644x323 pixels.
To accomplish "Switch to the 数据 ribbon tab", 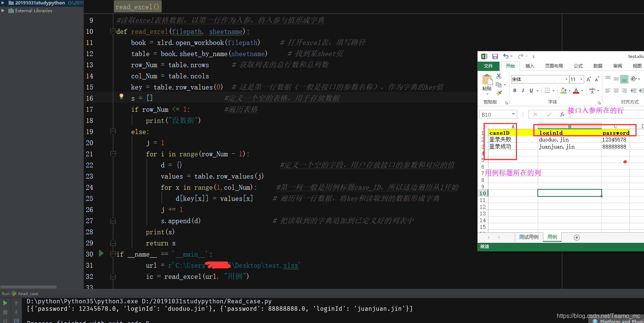I will coord(598,66).
